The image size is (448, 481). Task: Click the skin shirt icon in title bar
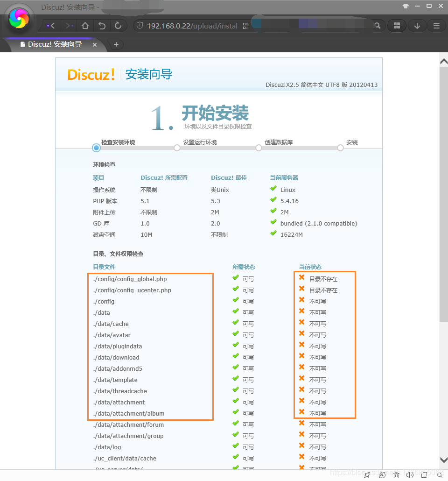pos(406,6)
